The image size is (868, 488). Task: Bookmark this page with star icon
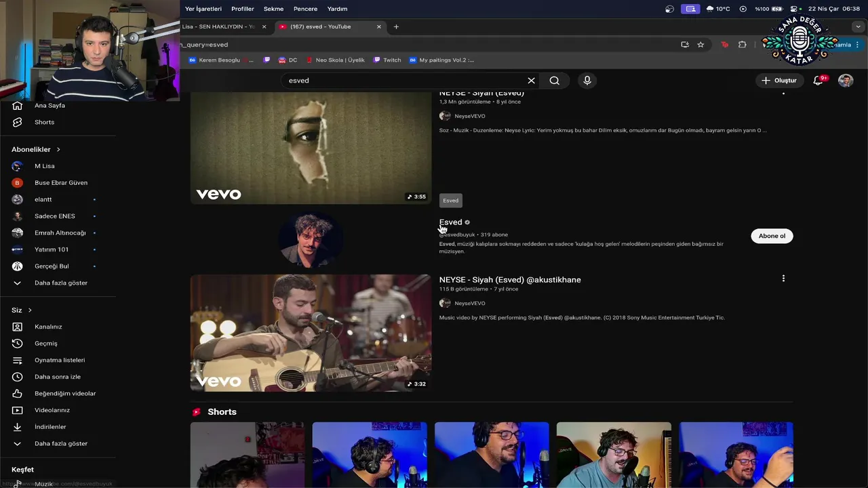click(701, 45)
